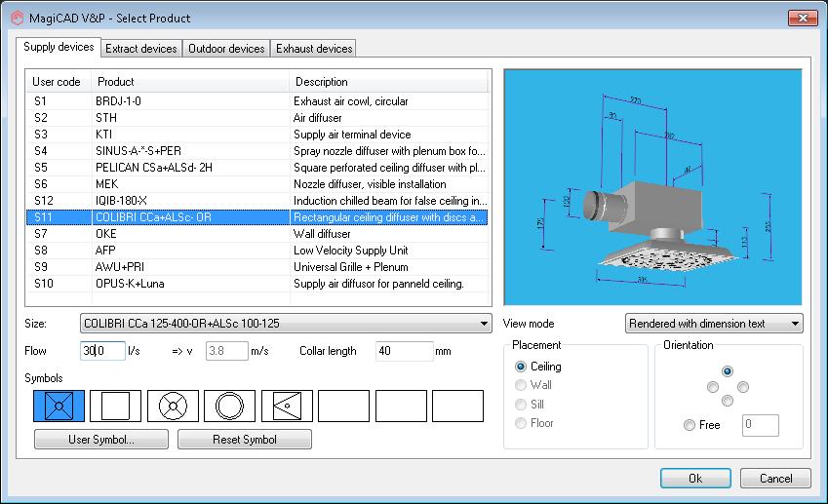Select the triangle-in-square symbol
The width and height of the screenshot is (828, 504).
tap(288, 406)
